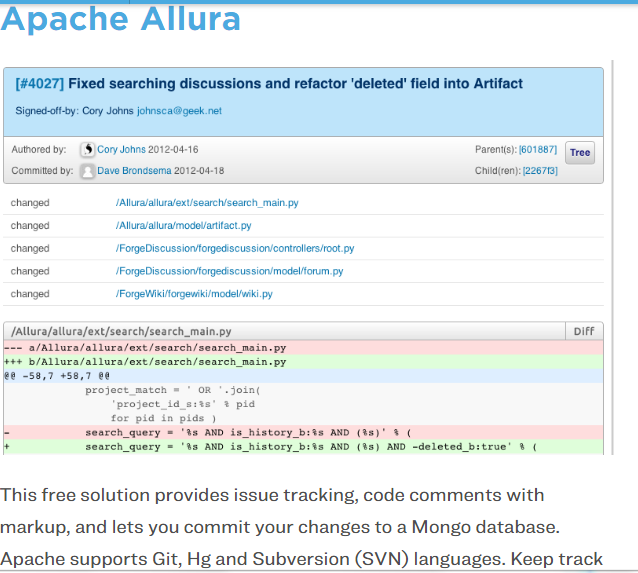638x573 pixels.
Task: Open Cory Johns author profile link
Action: [121, 150]
